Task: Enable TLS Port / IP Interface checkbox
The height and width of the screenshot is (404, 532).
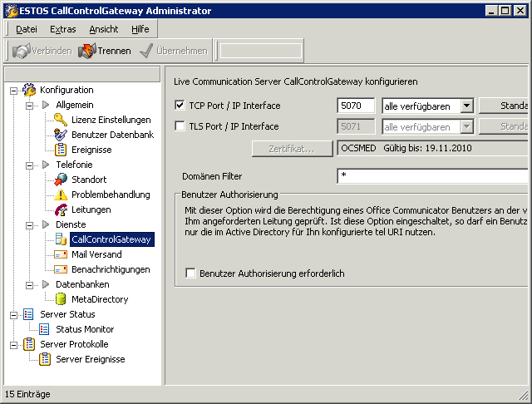Action: coord(180,126)
